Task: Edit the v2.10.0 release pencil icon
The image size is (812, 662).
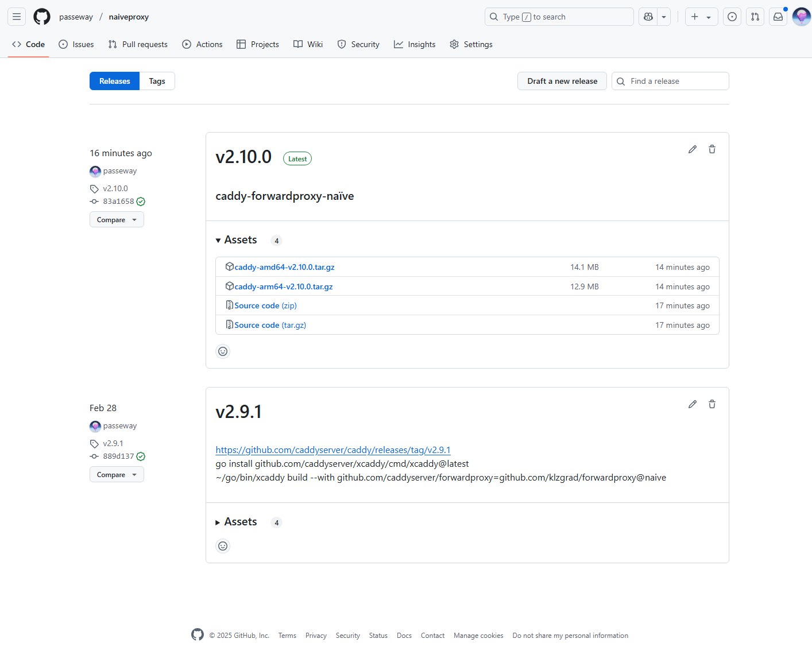Action: [693, 149]
